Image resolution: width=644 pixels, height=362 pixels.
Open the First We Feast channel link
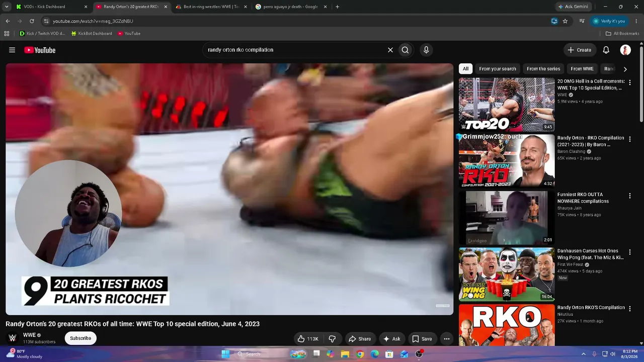click(571, 264)
